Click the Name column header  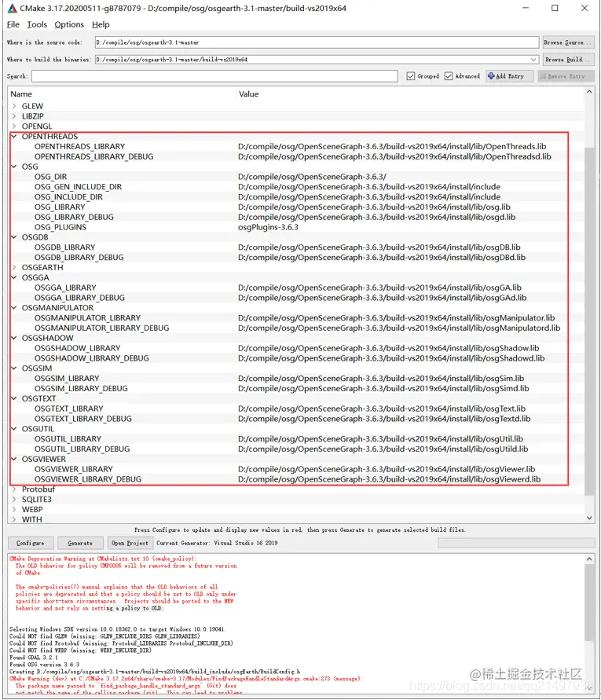(x=21, y=94)
